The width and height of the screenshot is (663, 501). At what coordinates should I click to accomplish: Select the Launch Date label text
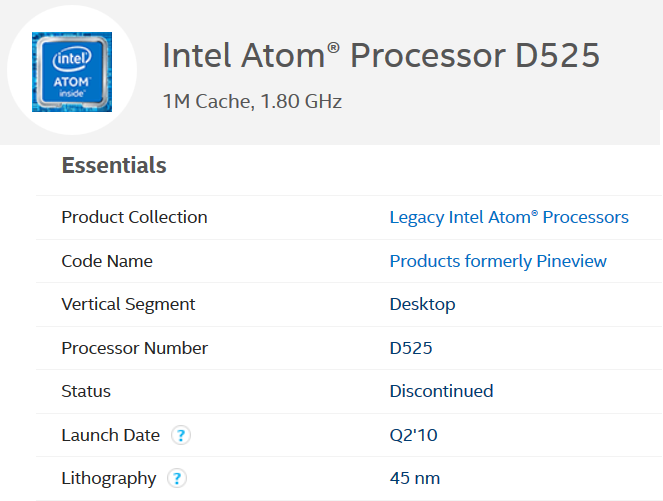click(111, 435)
